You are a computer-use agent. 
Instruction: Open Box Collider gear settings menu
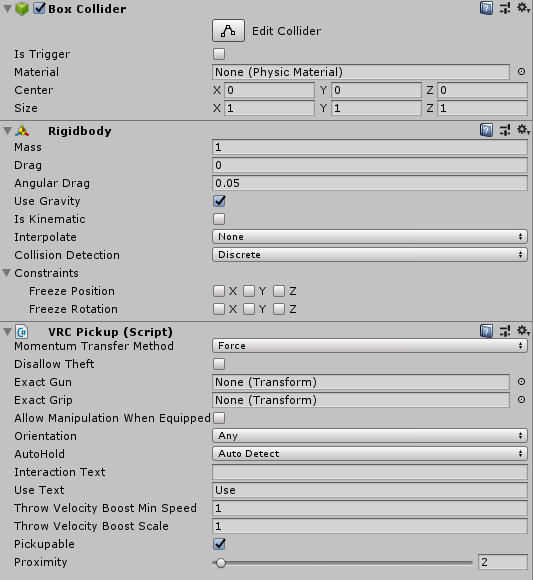[x=523, y=7]
